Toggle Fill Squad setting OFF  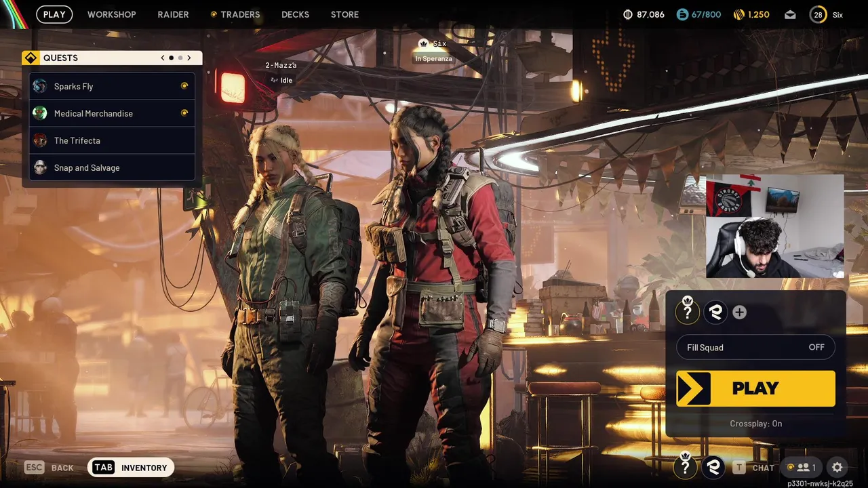click(x=756, y=347)
